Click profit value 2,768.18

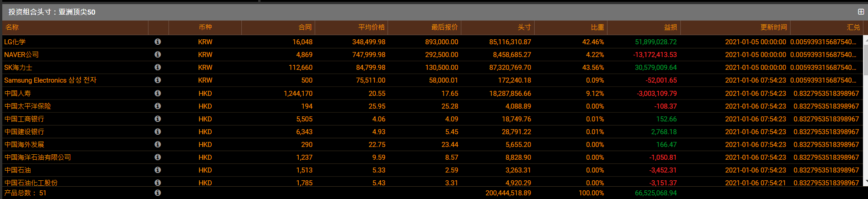[664, 131]
